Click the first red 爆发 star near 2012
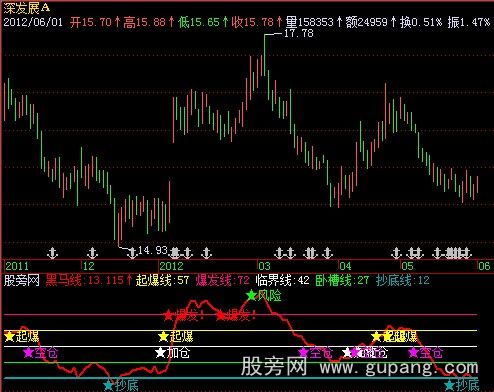Screen dimensions: 494x392 (x=169, y=315)
